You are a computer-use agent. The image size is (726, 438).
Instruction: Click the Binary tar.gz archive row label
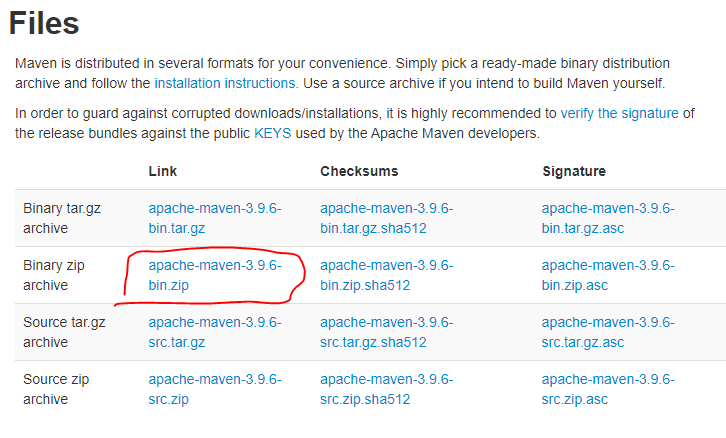coord(62,218)
